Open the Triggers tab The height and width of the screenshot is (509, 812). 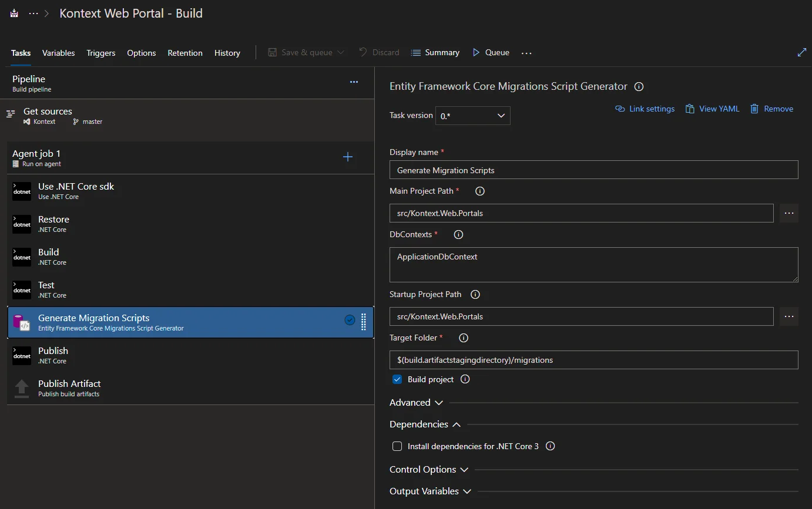click(x=101, y=53)
